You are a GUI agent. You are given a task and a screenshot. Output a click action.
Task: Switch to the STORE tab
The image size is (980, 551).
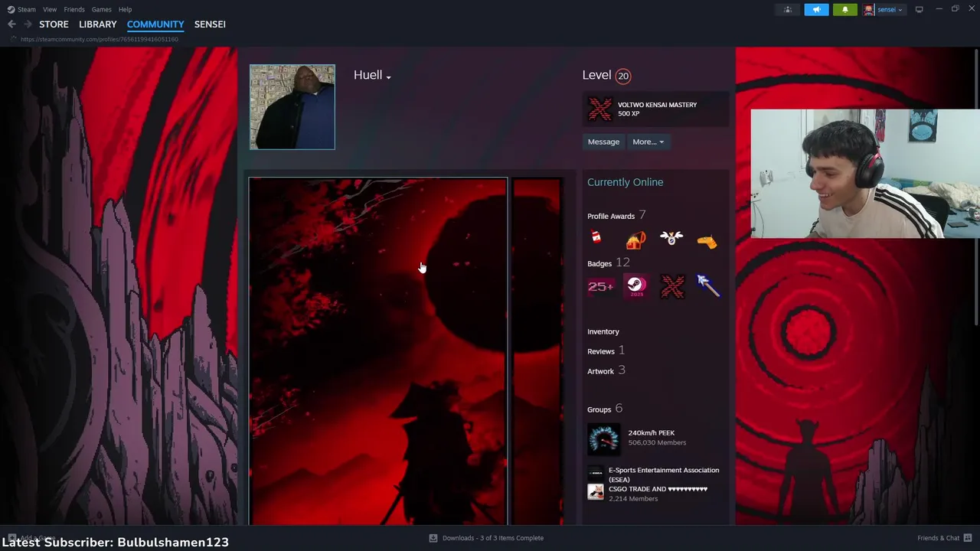pos(54,24)
